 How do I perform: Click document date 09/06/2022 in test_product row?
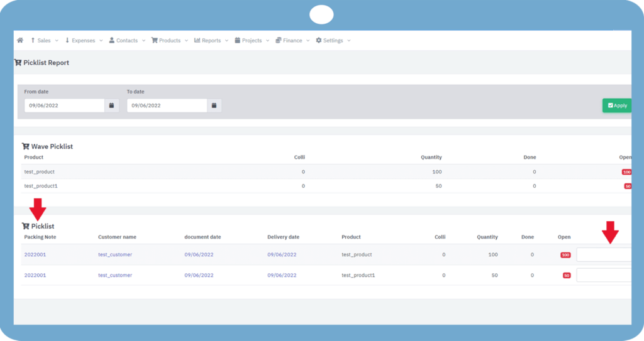[x=199, y=254]
